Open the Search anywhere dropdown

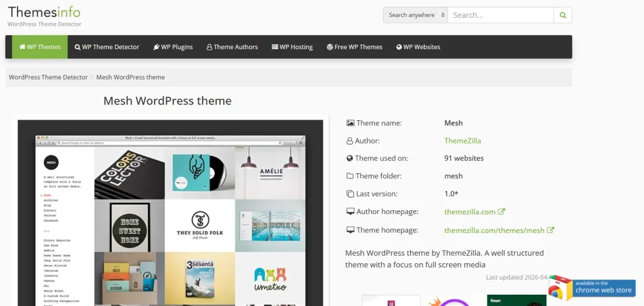[415, 15]
